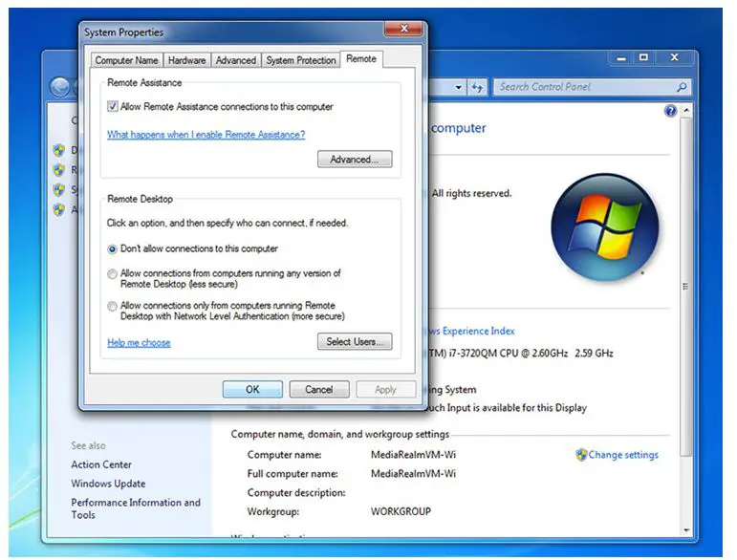Close the Control Panel System window
737x560 pixels.
675,57
